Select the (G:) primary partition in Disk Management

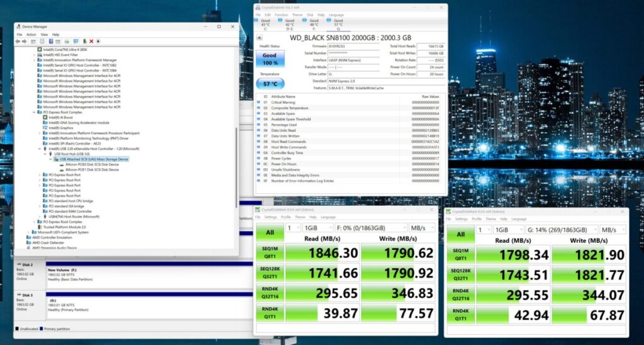(x=149, y=307)
